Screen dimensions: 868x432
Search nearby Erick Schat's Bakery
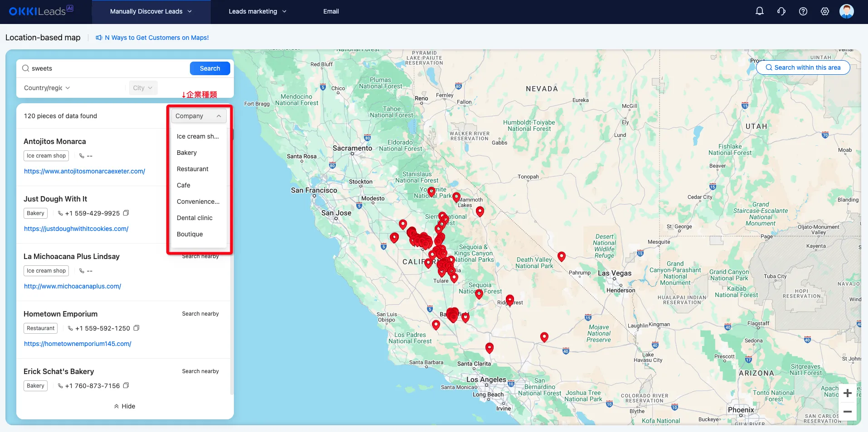point(200,371)
